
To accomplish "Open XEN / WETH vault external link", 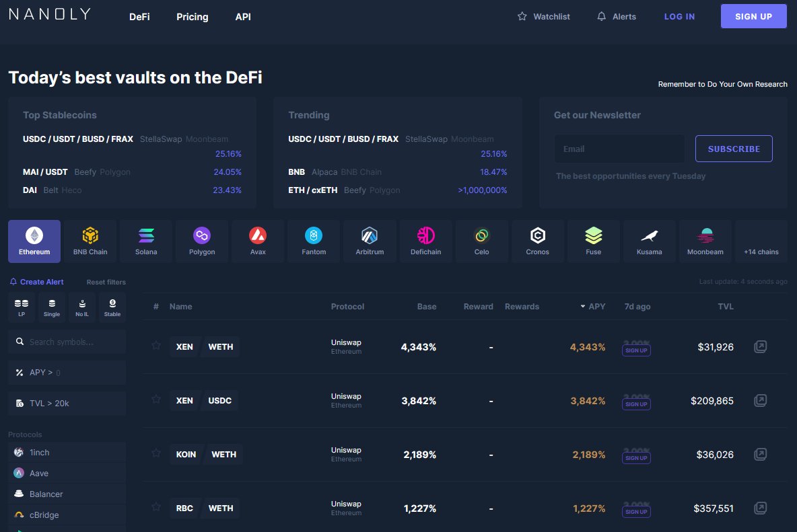I will point(760,347).
